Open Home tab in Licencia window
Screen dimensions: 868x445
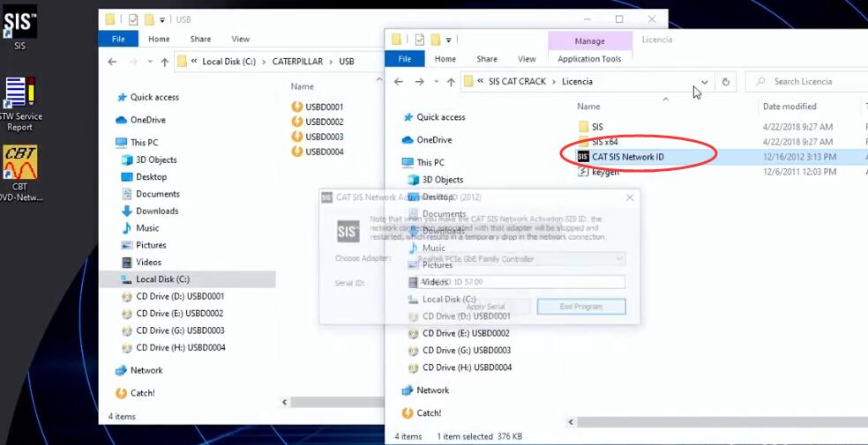[445, 59]
